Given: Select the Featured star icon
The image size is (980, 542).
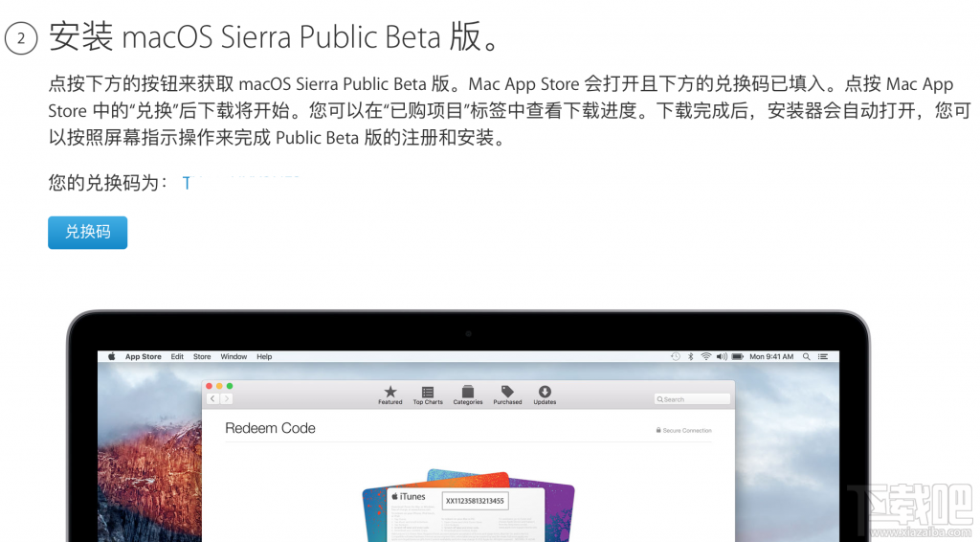Looking at the screenshot, I should point(390,395).
